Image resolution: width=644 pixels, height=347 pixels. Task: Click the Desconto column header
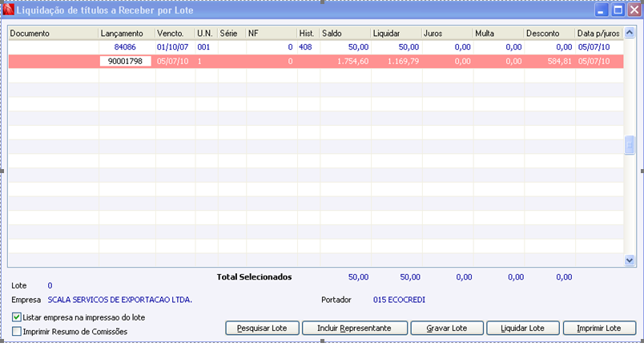pos(549,34)
